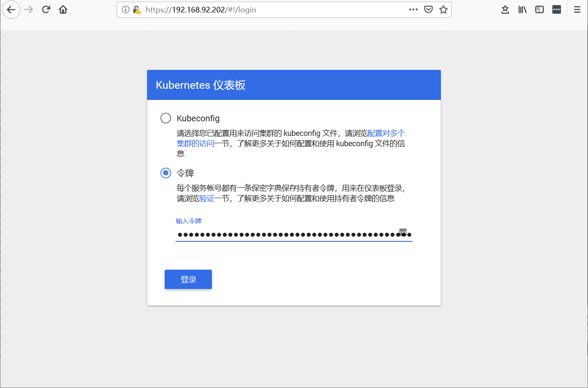Screen dimensions: 588x388
Task: Open the 配置对多个集群的访问 link
Action: [x=386, y=133]
